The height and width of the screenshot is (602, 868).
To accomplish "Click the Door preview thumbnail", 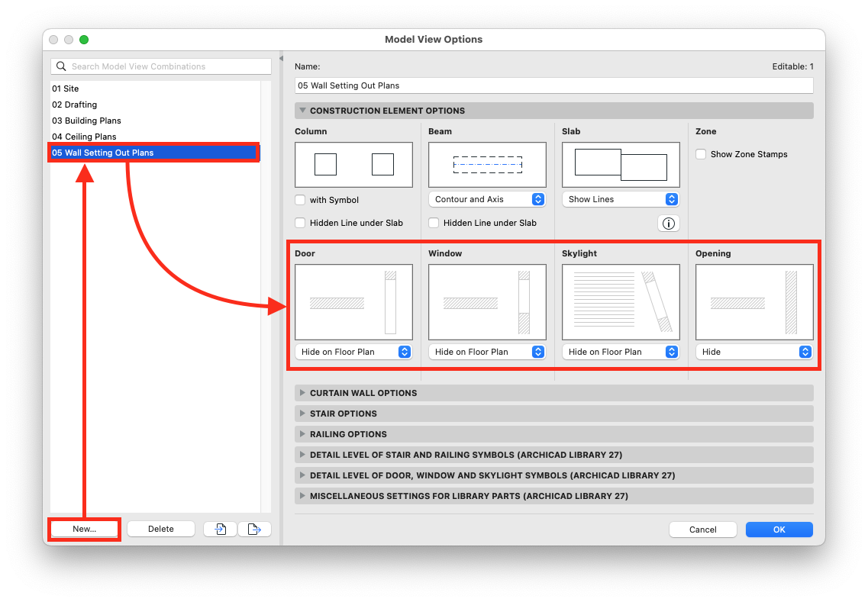I will point(353,302).
